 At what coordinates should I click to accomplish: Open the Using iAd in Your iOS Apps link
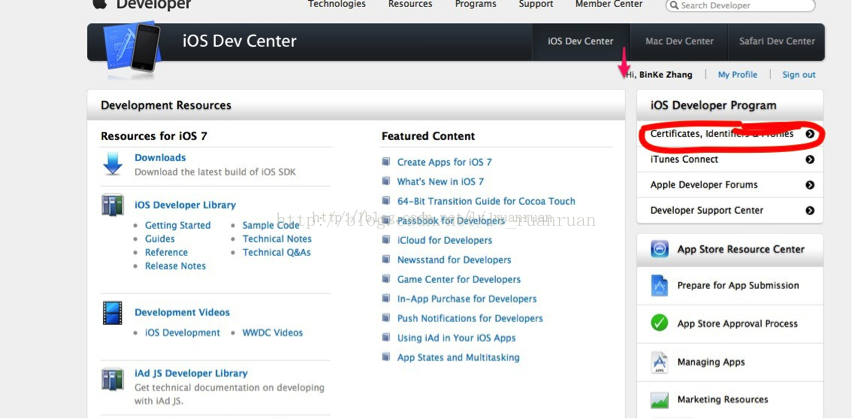(x=456, y=338)
